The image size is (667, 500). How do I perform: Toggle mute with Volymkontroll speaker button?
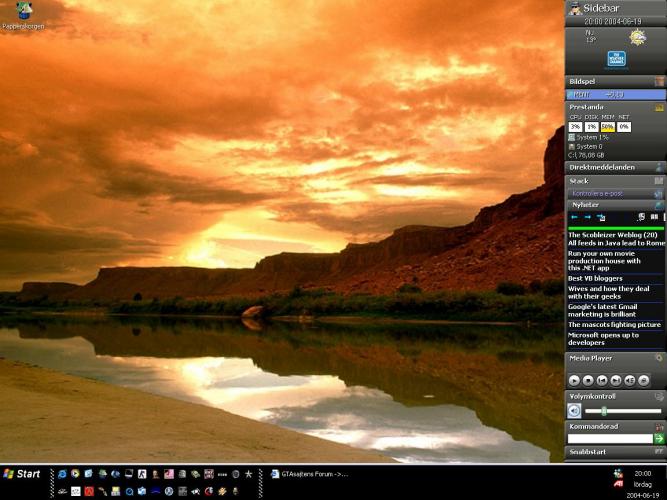(x=574, y=411)
